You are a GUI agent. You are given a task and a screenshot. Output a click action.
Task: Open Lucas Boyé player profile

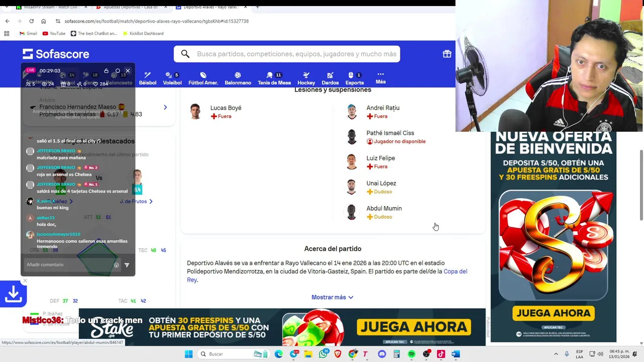coord(226,108)
